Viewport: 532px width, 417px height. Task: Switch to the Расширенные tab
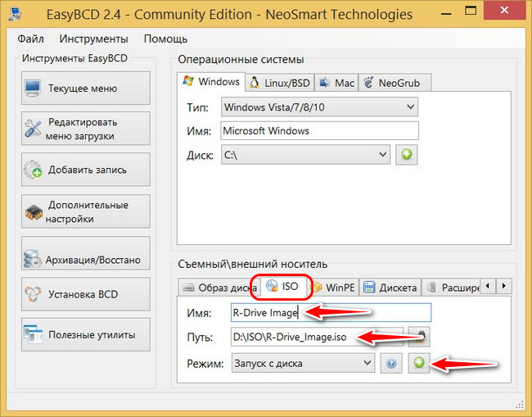coord(451,288)
